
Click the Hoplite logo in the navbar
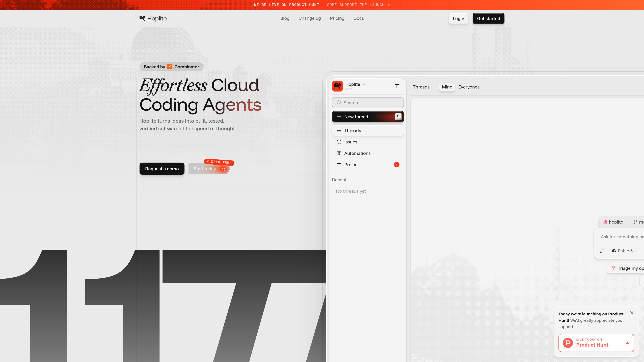(x=153, y=18)
